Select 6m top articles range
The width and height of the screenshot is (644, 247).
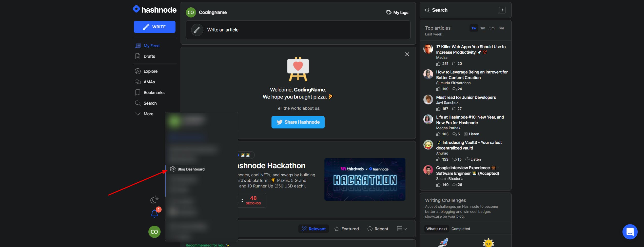click(501, 28)
